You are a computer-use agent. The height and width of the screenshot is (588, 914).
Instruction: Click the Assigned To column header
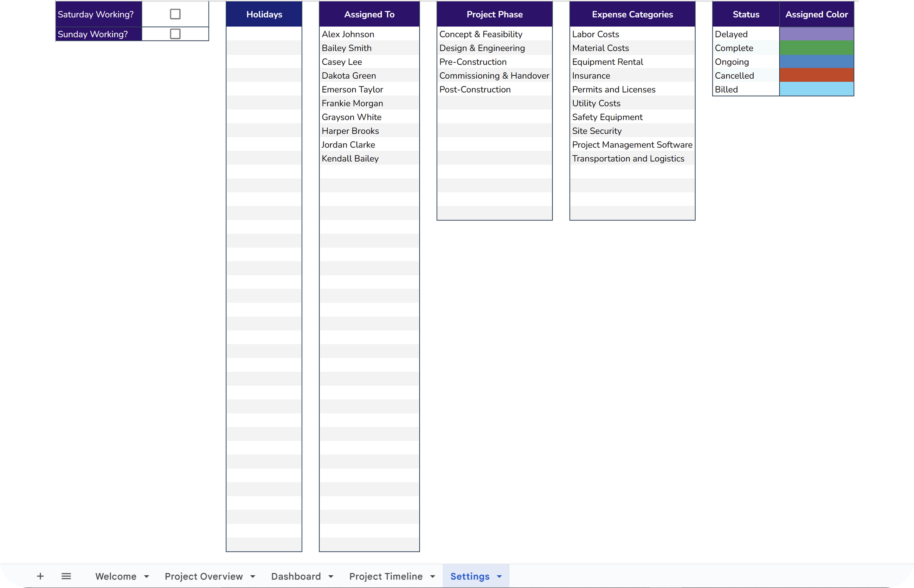369,14
